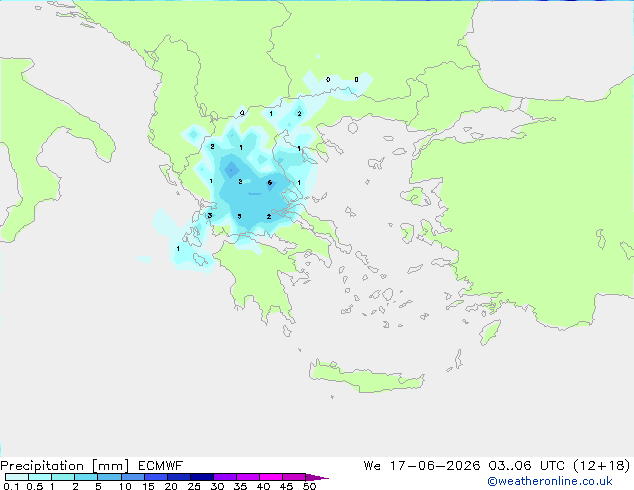Click the 'Precipitation' title word

[x=42, y=466]
